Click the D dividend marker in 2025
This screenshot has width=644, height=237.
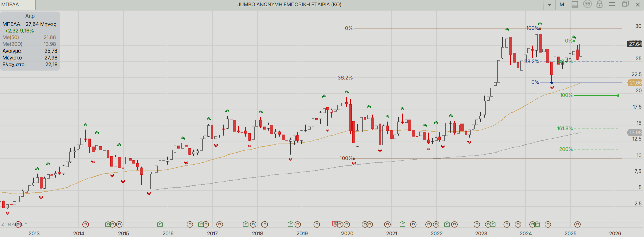[x=577, y=224]
